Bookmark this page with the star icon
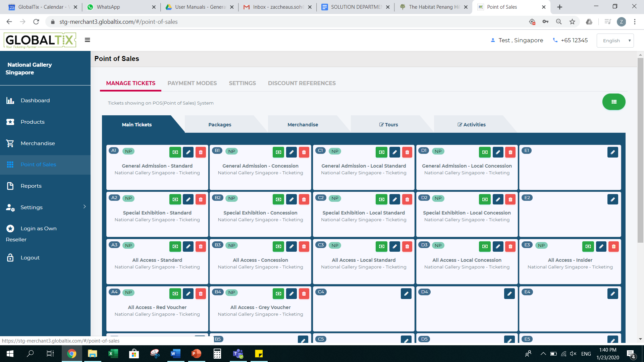Screen dimensions: 644x362 click(x=572, y=22)
